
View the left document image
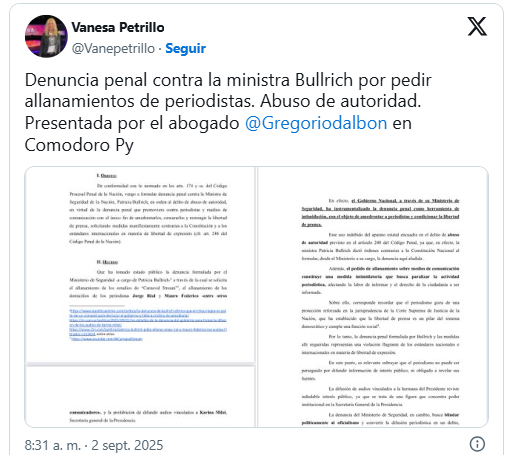click(140, 297)
